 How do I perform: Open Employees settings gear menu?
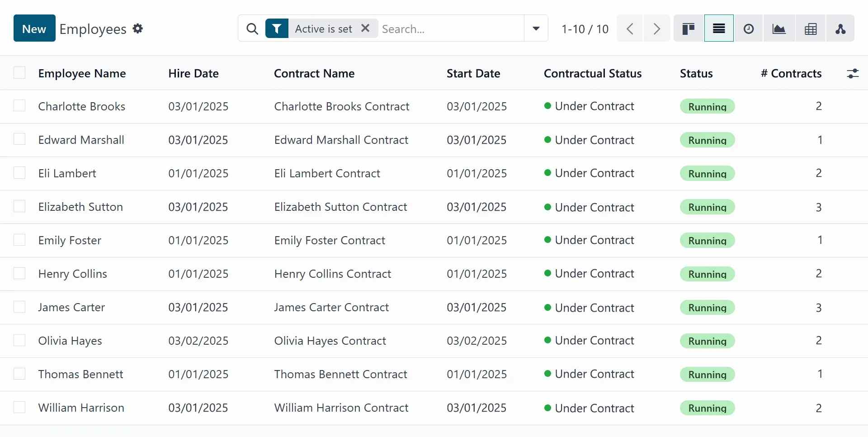(x=138, y=28)
